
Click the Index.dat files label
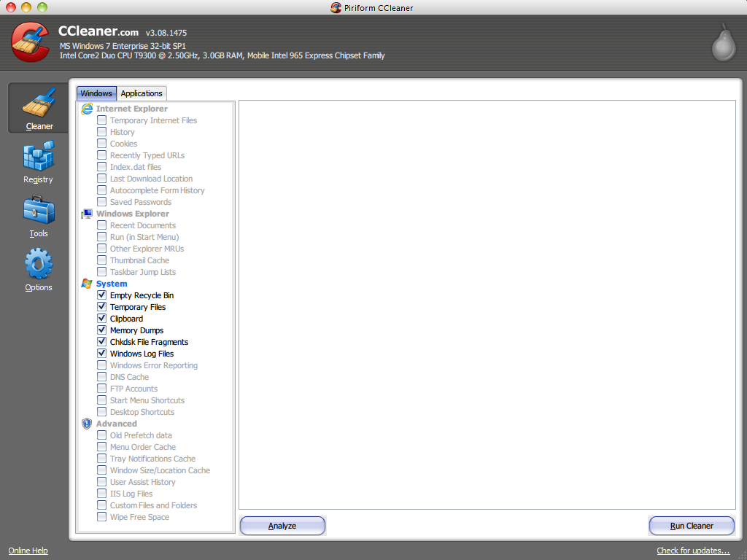(136, 167)
